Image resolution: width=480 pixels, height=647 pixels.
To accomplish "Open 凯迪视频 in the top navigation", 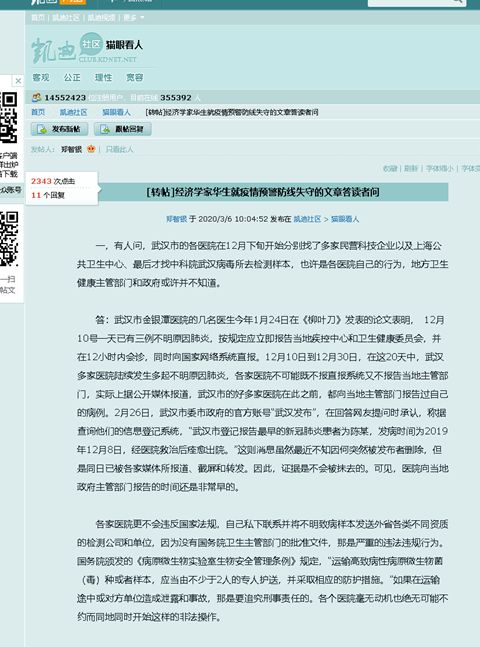I will point(102,18).
